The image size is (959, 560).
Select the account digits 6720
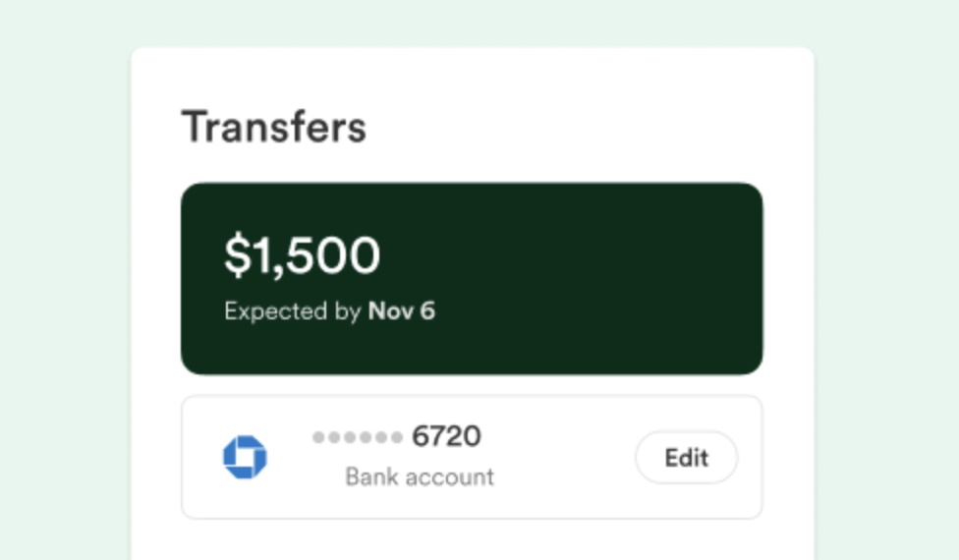tap(446, 436)
